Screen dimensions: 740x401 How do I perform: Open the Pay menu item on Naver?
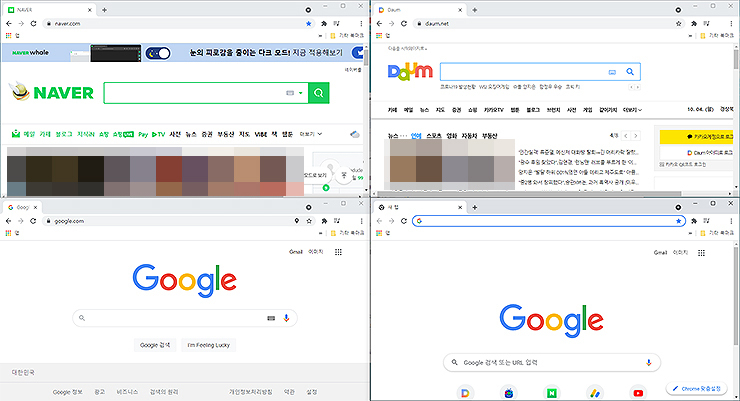(x=143, y=134)
